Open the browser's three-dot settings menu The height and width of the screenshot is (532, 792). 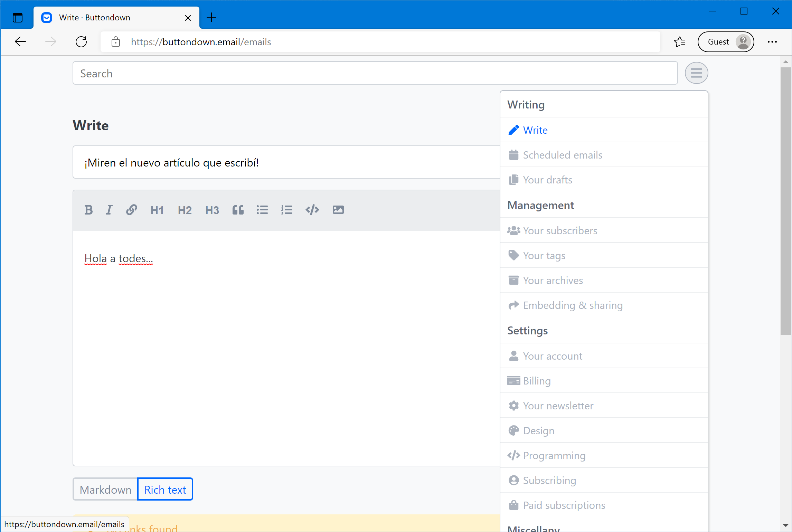(772, 42)
